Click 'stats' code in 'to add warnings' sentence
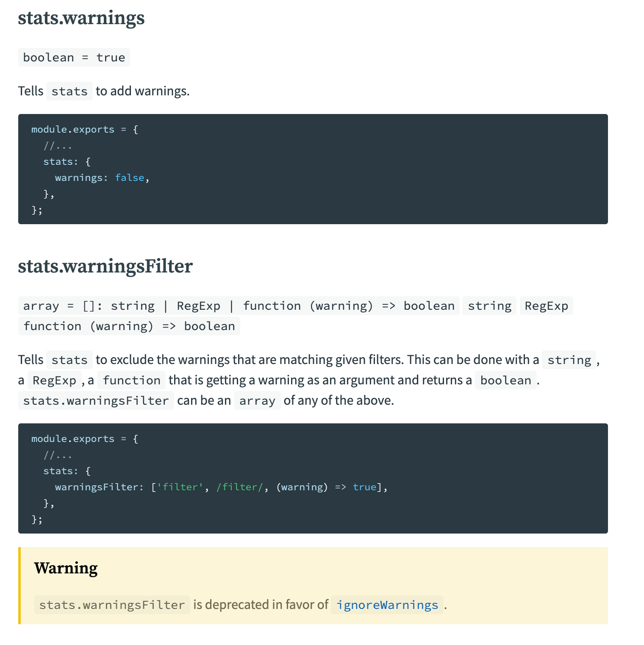This screenshot has width=644, height=645. [69, 92]
